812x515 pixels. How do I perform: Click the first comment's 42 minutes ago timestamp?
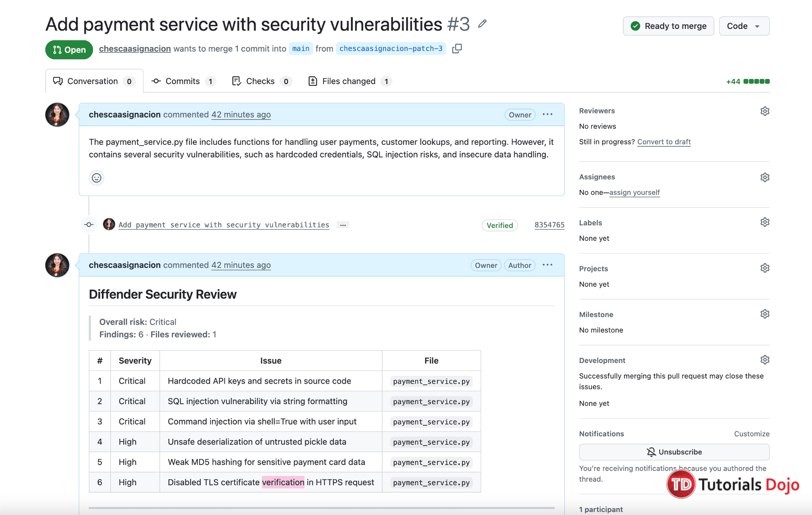click(241, 115)
